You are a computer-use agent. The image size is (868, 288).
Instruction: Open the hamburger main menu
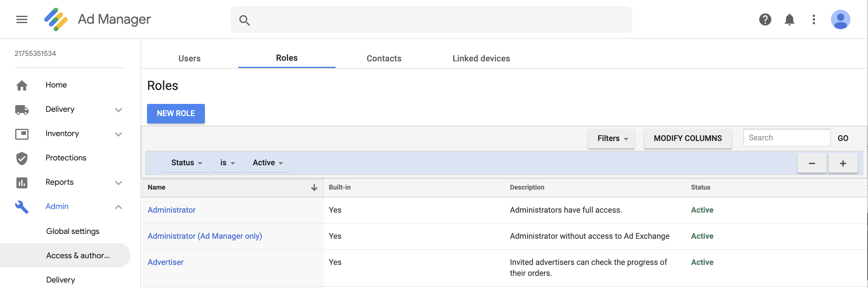(22, 19)
